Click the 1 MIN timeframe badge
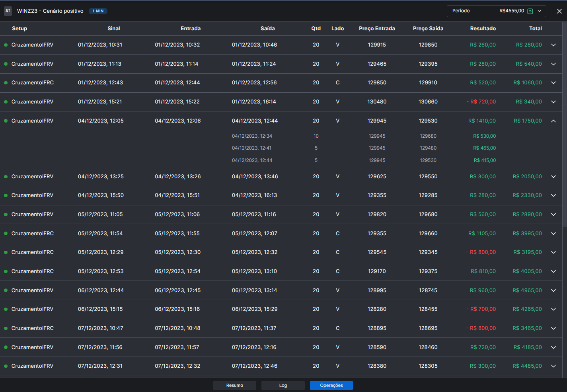Screen dimensions: 567x392 [98, 11]
